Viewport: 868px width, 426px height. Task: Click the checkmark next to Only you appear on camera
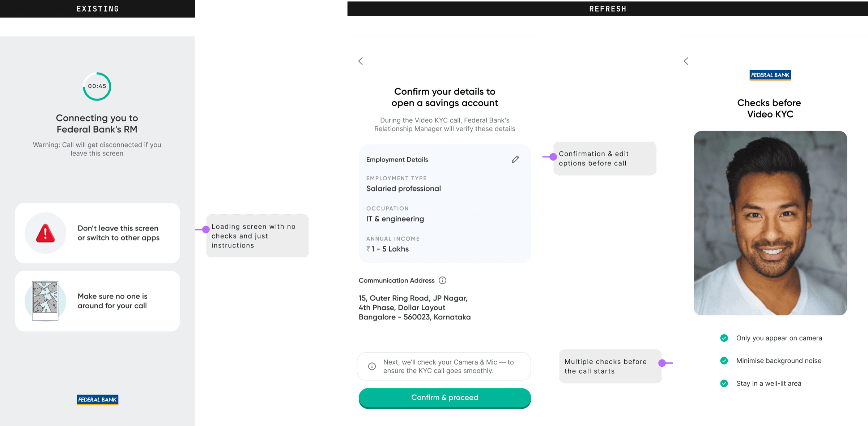pyautogui.click(x=724, y=338)
